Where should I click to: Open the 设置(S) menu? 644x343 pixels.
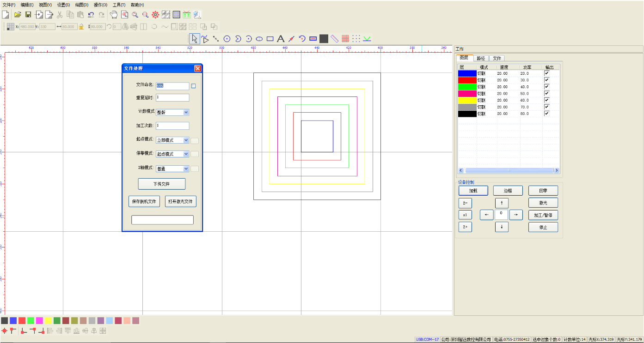(x=63, y=5)
